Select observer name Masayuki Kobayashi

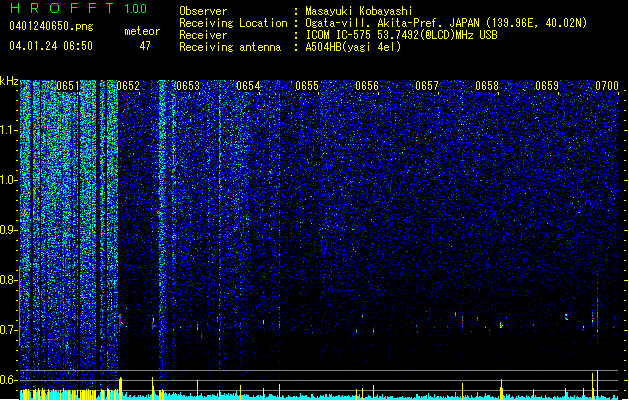[x=359, y=11]
